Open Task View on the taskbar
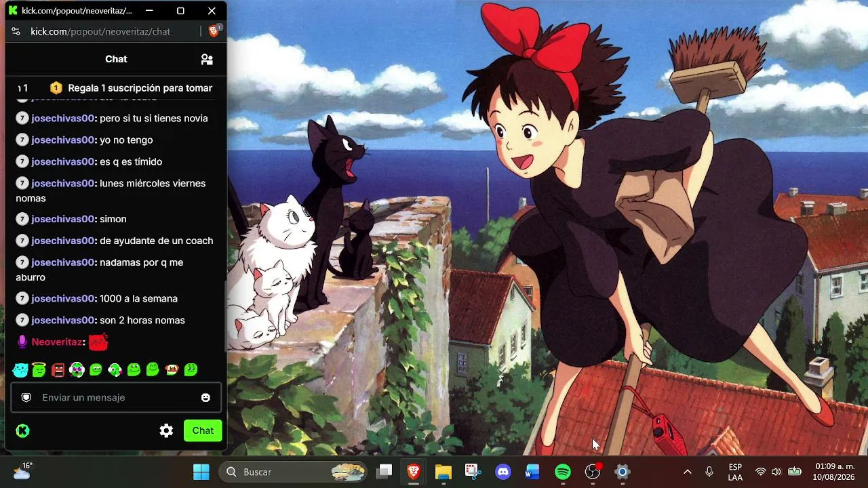Viewport: 868px width, 488px height. click(x=384, y=472)
